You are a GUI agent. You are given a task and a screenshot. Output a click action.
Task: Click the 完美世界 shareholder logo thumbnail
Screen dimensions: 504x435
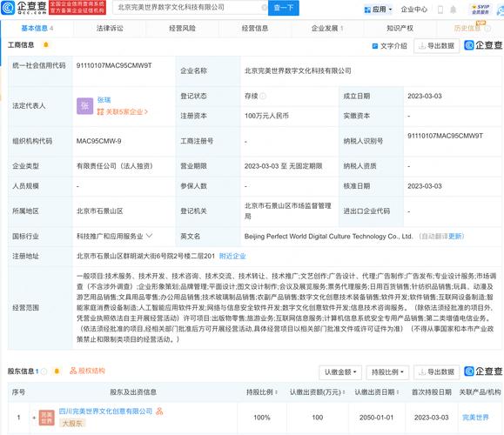pos(47,418)
